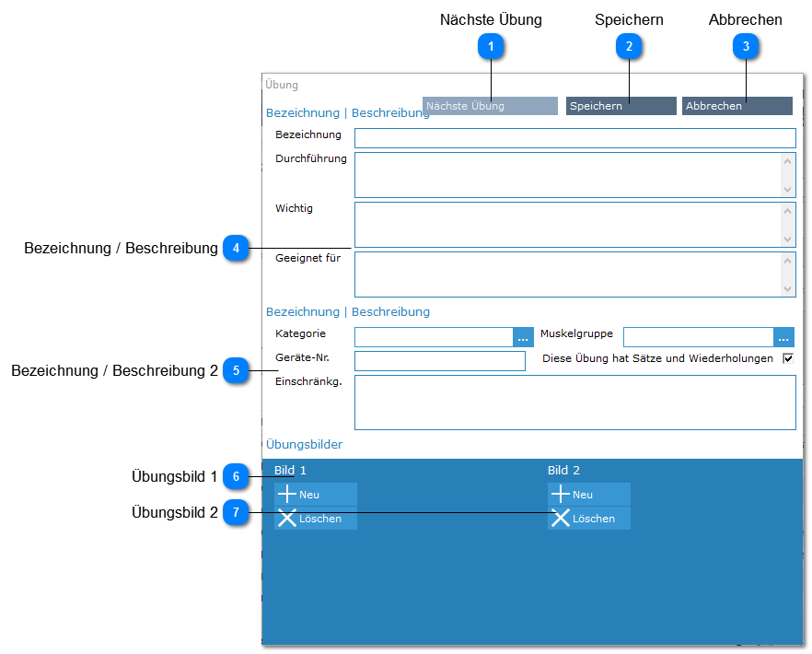Click the 'Bild 2' label
Image resolution: width=812 pixels, height=654 pixels.
pos(563,471)
